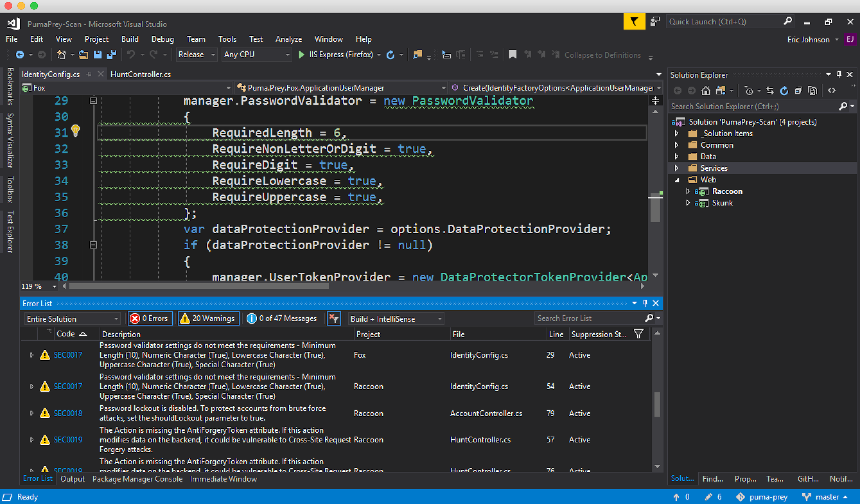Toggle the 0 Errors filter button
This screenshot has height=504, width=860.
click(x=150, y=318)
